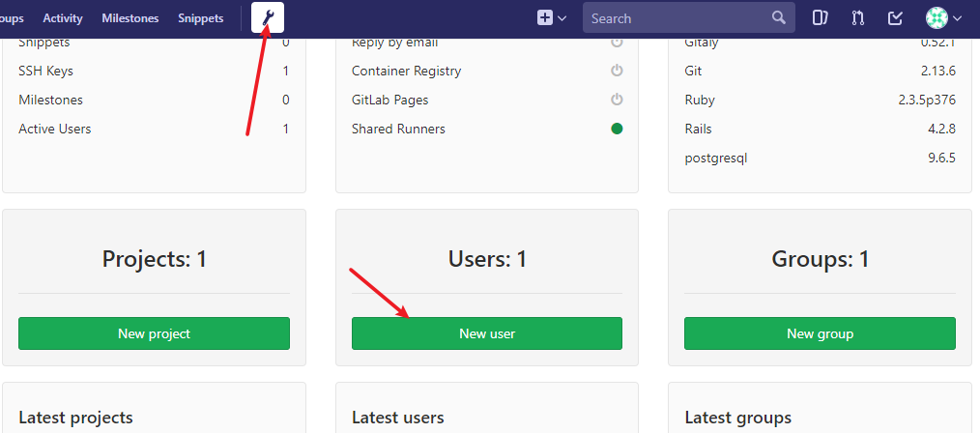Click the Shared Runners green status dot

point(617,129)
